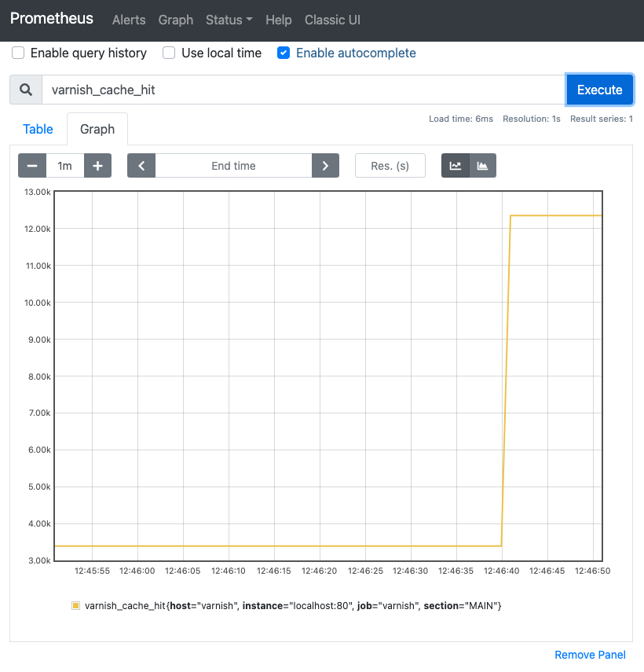This screenshot has height=672, width=644.
Task: Focus the Res. (s) resolution field
Action: click(390, 166)
